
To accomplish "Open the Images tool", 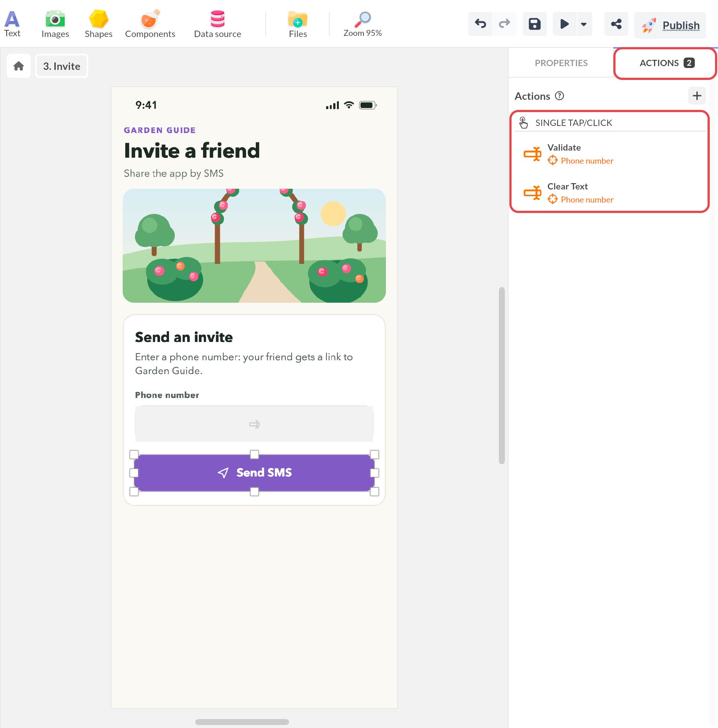I will [55, 24].
